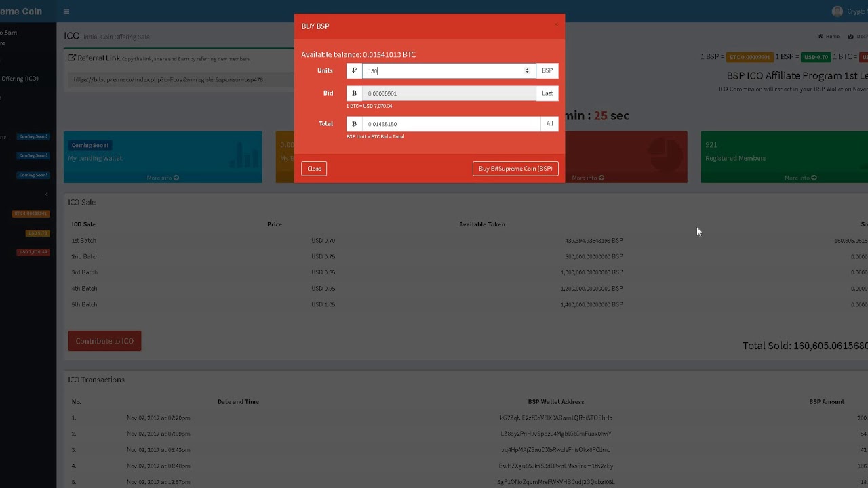
Task: Open More info on Registered Members card
Action: click(800, 178)
